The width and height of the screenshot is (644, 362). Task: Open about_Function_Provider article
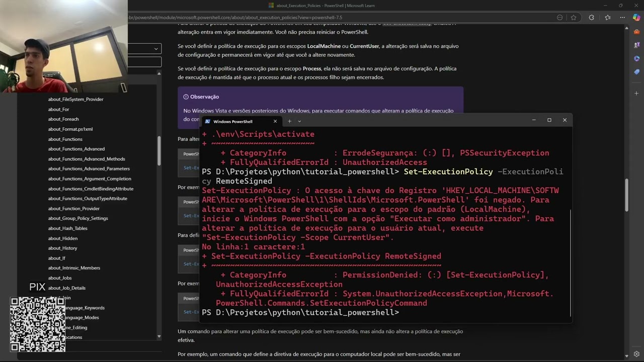coord(74,209)
